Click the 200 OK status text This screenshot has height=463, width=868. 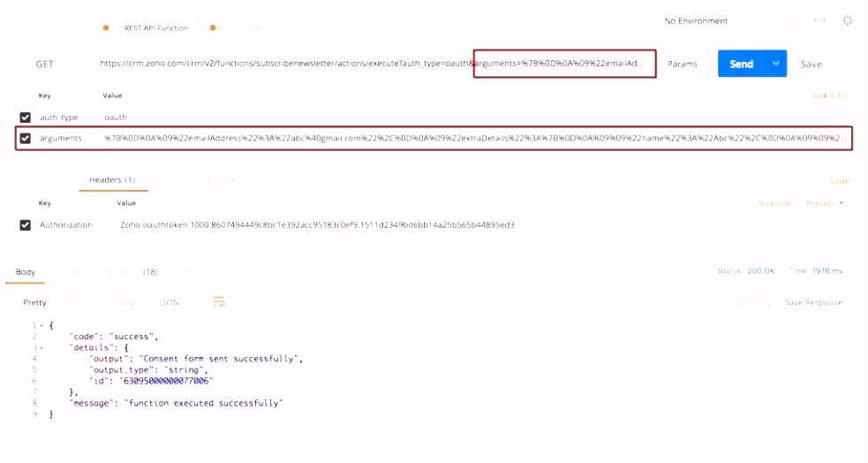pos(760,271)
